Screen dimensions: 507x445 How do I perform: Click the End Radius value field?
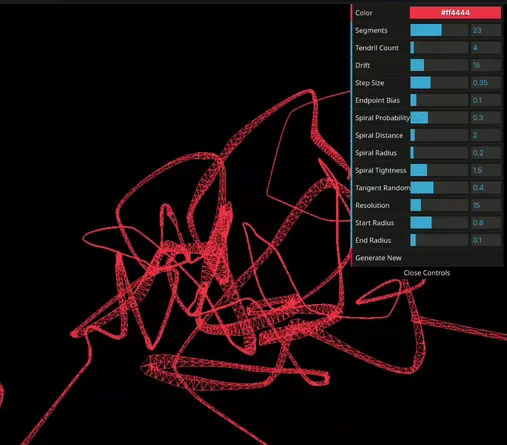click(486, 240)
